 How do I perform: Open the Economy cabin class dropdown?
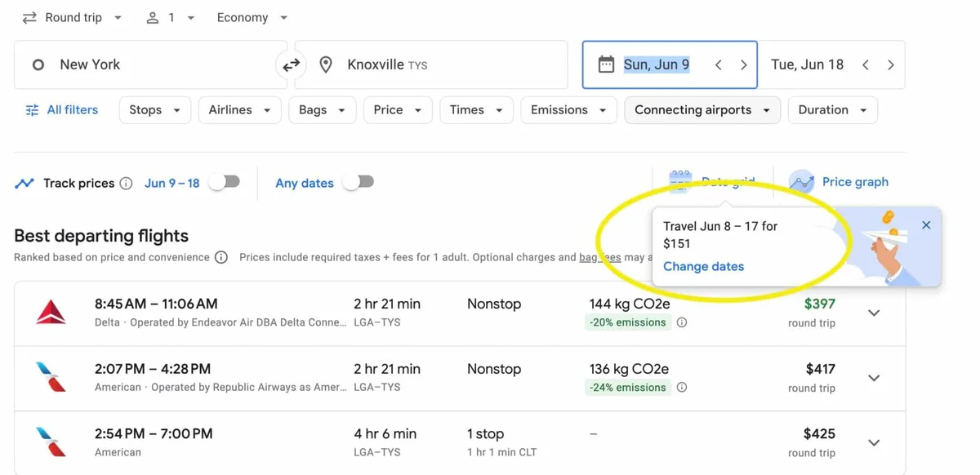252,18
